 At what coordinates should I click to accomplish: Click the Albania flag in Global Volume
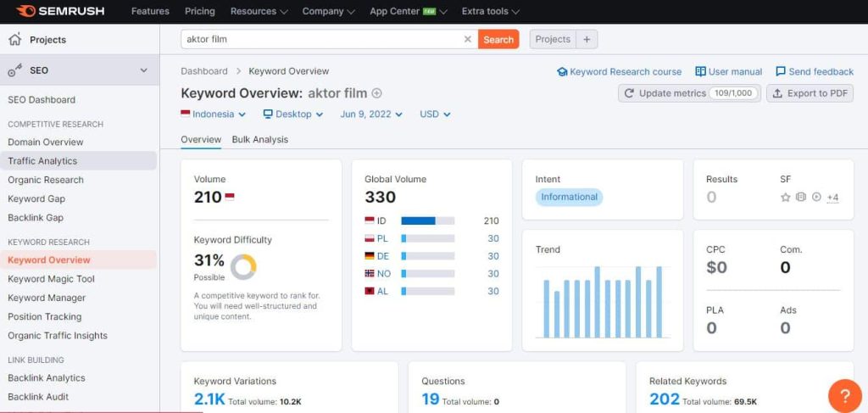[x=370, y=291]
